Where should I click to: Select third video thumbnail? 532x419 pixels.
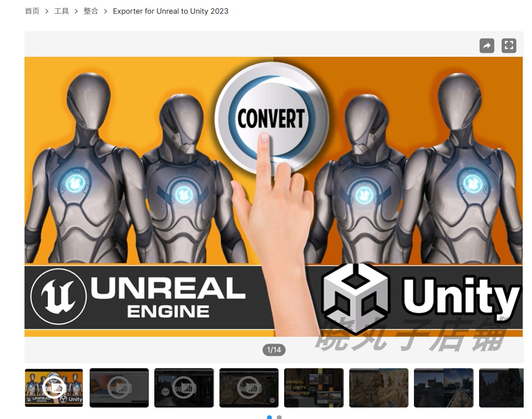tap(184, 388)
